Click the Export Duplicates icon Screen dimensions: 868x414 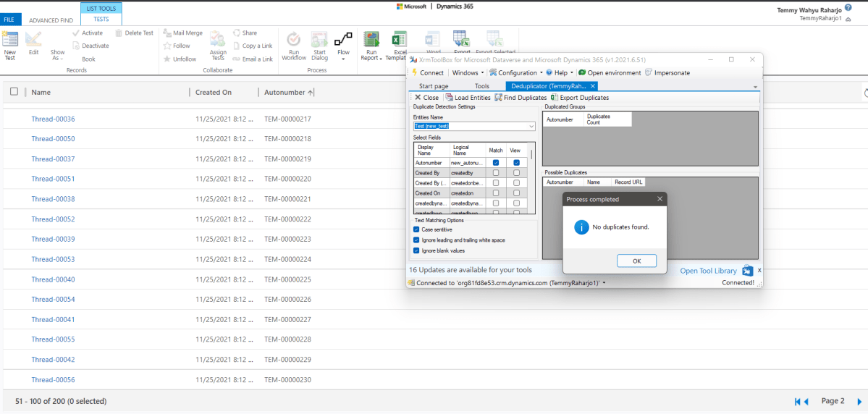tap(555, 98)
